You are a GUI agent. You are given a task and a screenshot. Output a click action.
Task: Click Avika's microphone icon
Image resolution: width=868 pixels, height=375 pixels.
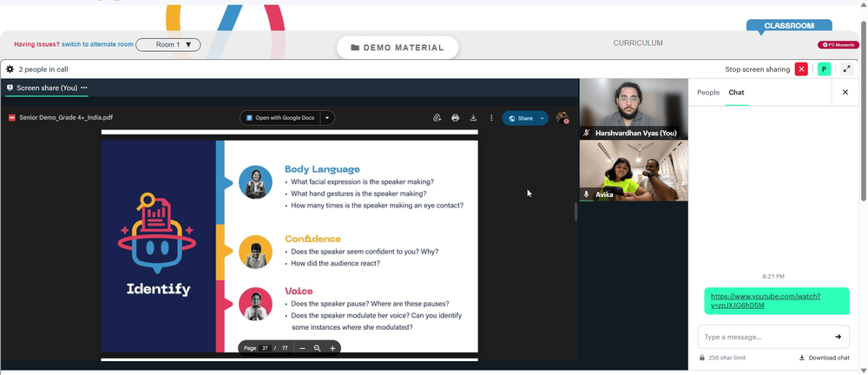click(x=586, y=194)
